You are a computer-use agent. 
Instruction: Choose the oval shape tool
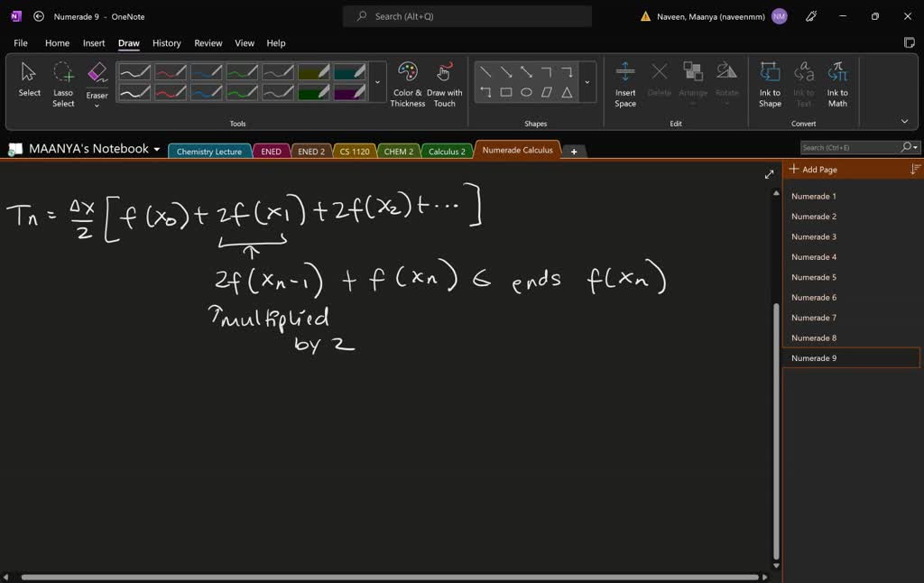tap(527, 92)
